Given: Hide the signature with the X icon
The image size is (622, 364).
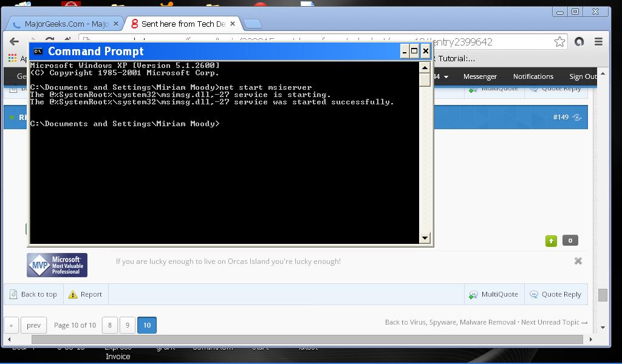Looking at the screenshot, I should point(578,261).
